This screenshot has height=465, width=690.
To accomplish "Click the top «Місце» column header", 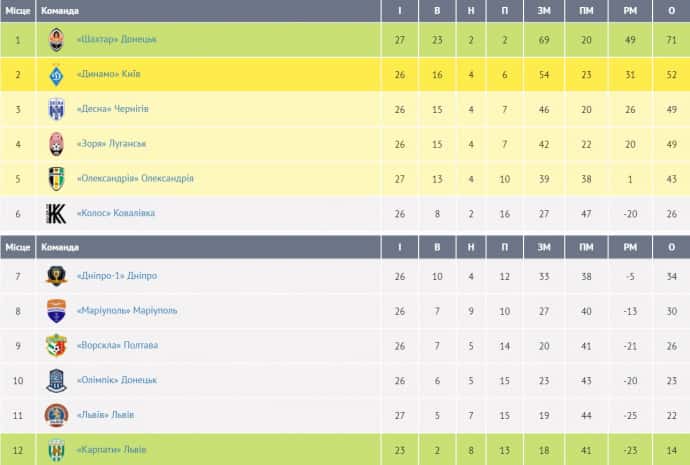I will (x=18, y=11).
